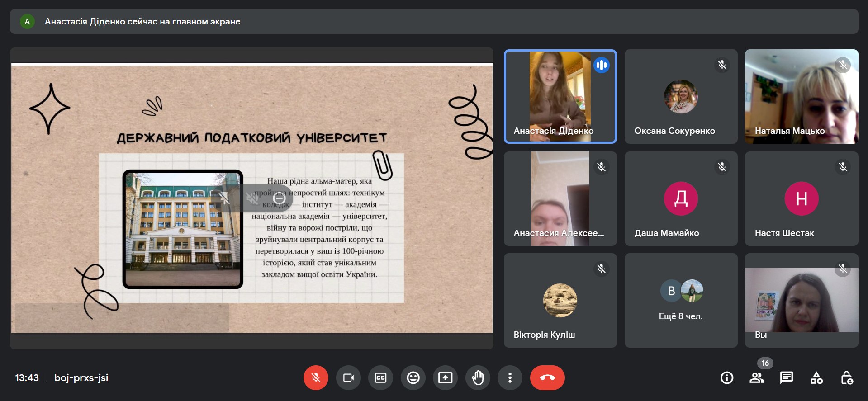Click the muted mic icon on Наталья Мацько's tile

coord(843,65)
